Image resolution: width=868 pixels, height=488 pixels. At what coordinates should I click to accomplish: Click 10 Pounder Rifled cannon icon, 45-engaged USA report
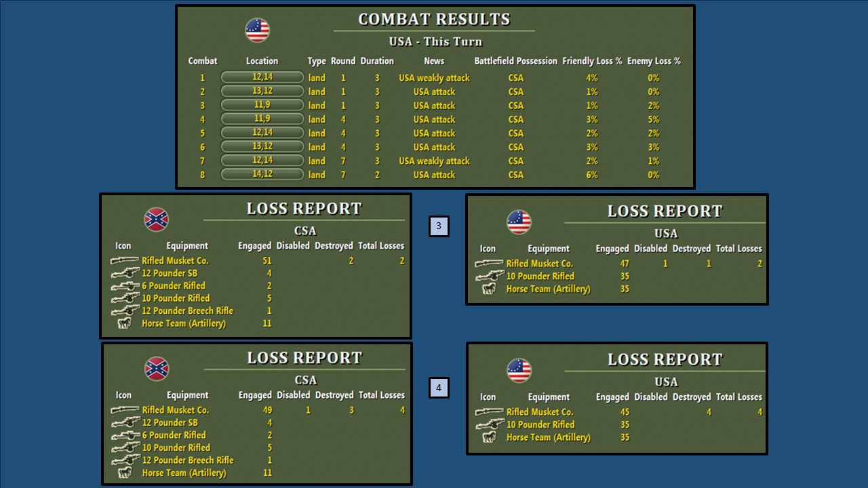pos(489,424)
